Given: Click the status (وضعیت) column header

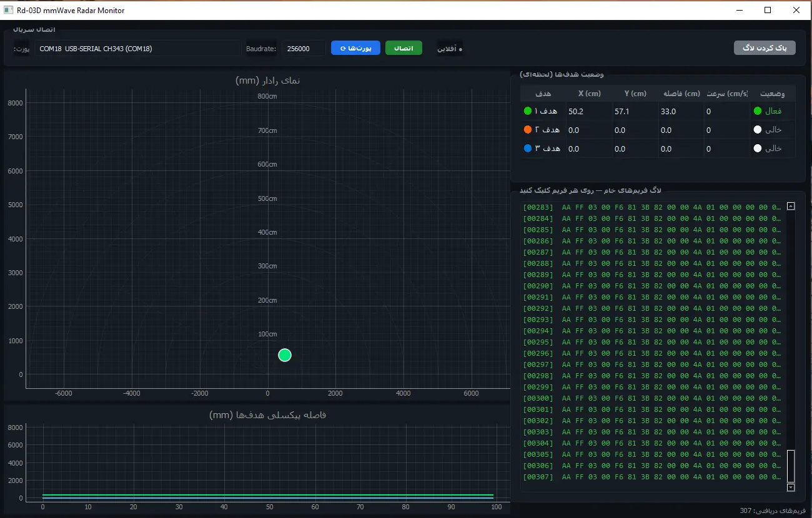Looking at the screenshot, I should point(773,94).
